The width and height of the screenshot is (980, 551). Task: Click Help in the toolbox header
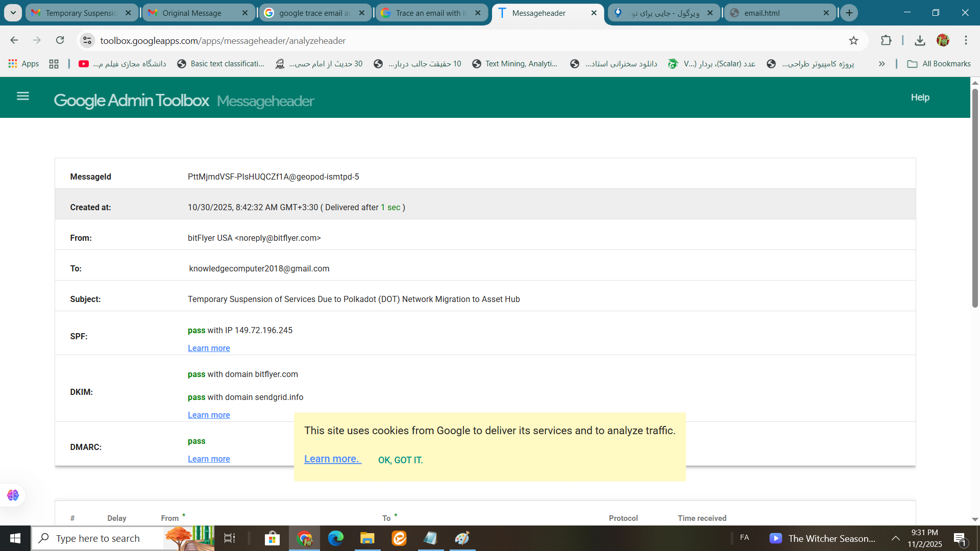pyautogui.click(x=920, y=97)
